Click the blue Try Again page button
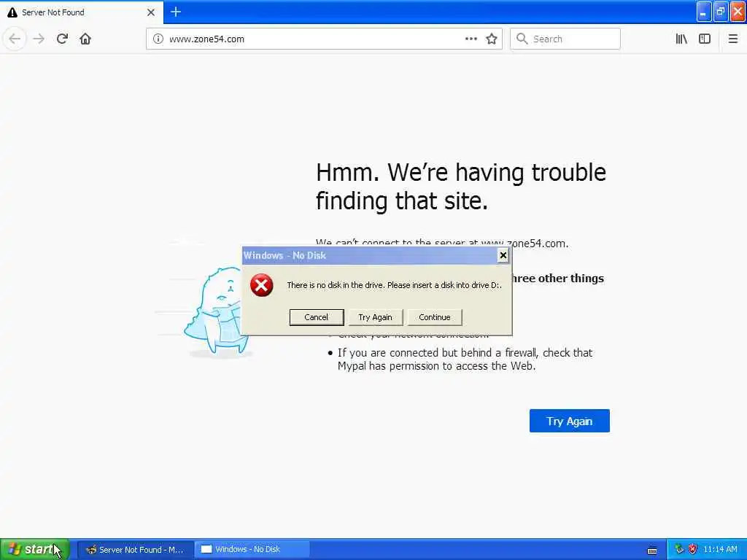 [x=569, y=421]
